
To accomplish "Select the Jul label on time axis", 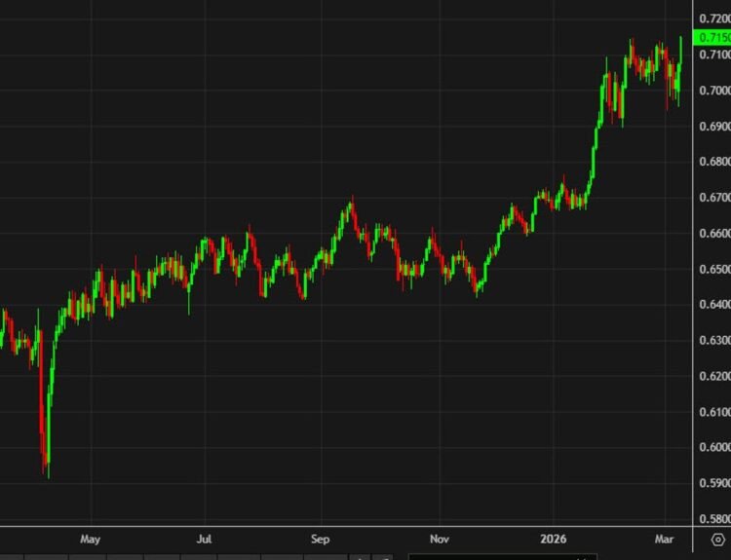I will [x=205, y=539].
